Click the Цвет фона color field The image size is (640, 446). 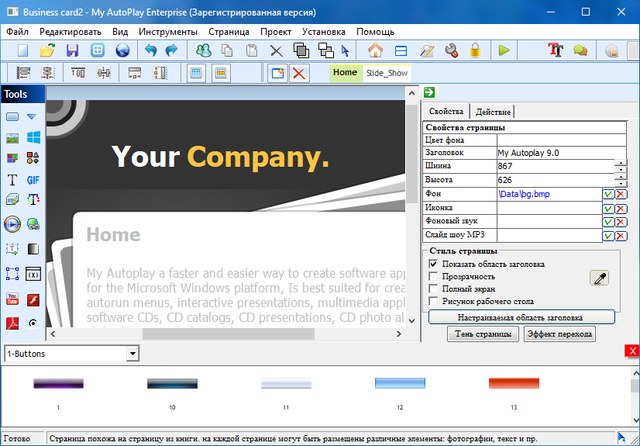[x=561, y=140]
